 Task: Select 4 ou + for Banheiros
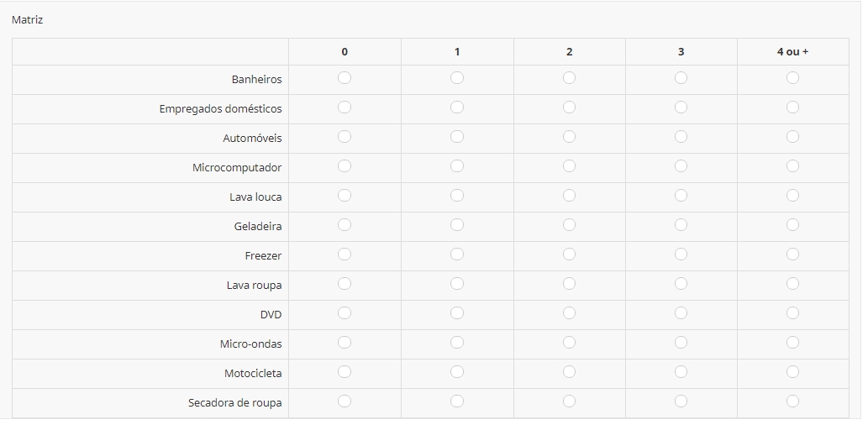[x=792, y=77]
